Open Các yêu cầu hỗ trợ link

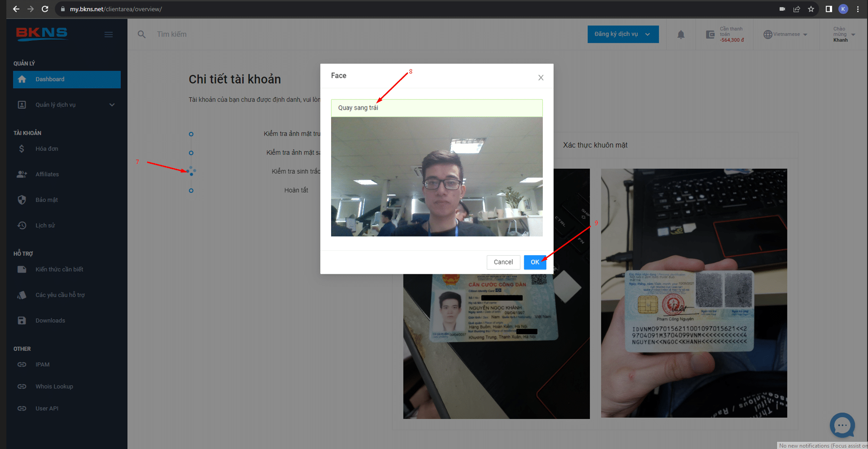click(60, 295)
